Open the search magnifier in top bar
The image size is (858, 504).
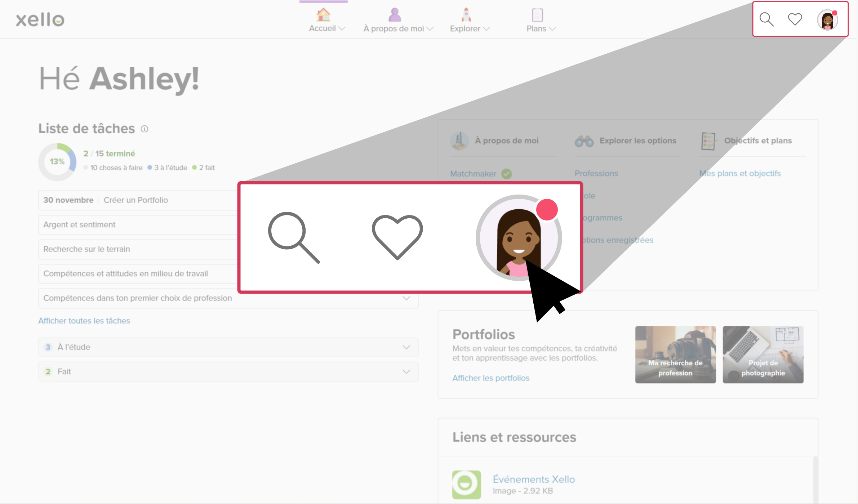click(766, 19)
